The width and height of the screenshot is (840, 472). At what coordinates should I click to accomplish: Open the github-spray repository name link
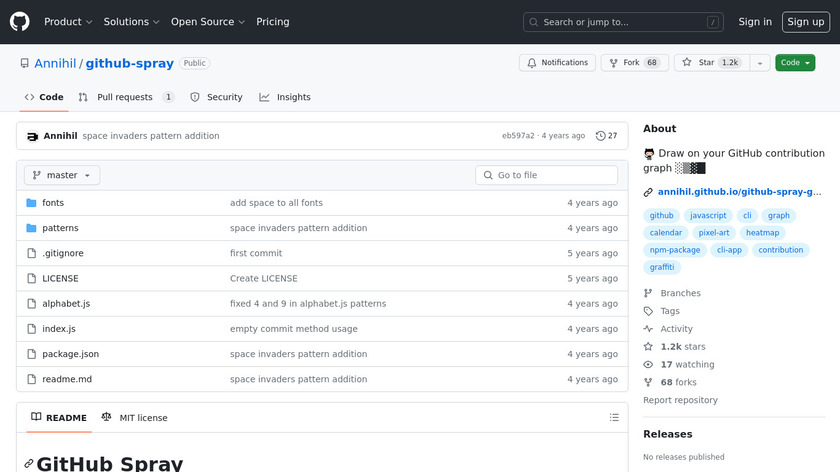(x=130, y=63)
